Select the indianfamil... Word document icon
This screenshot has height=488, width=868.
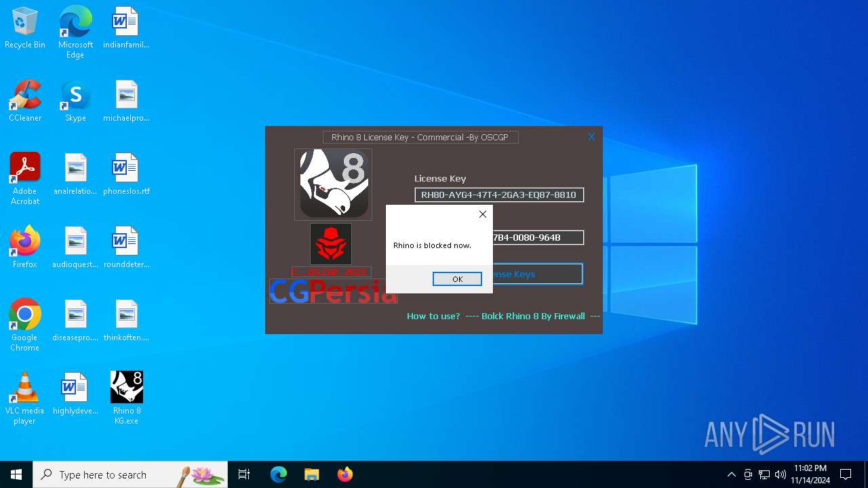126,28
